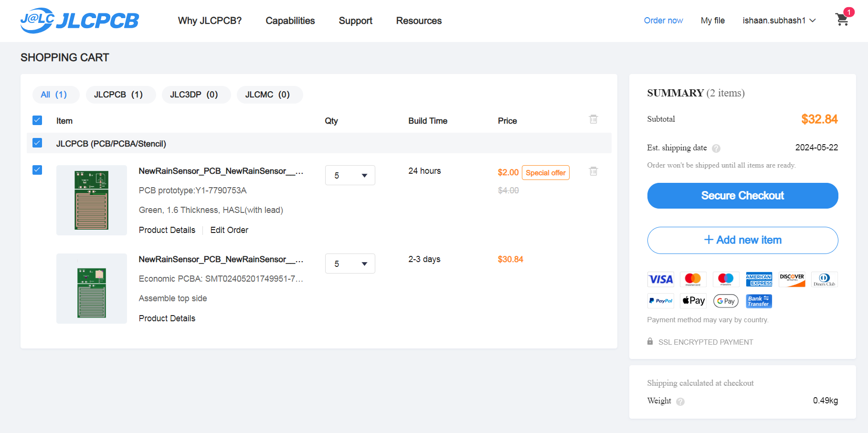Image resolution: width=868 pixels, height=433 pixels.
Task: Click the PCB prototype board thumbnail
Action: [92, 200]
